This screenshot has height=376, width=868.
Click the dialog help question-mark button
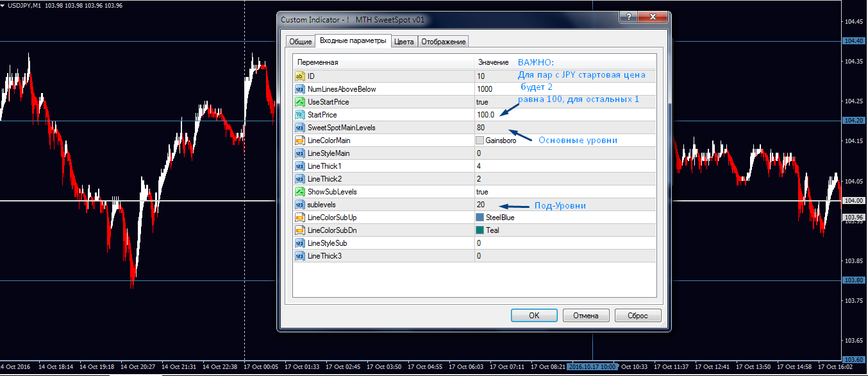coord(630,17)
